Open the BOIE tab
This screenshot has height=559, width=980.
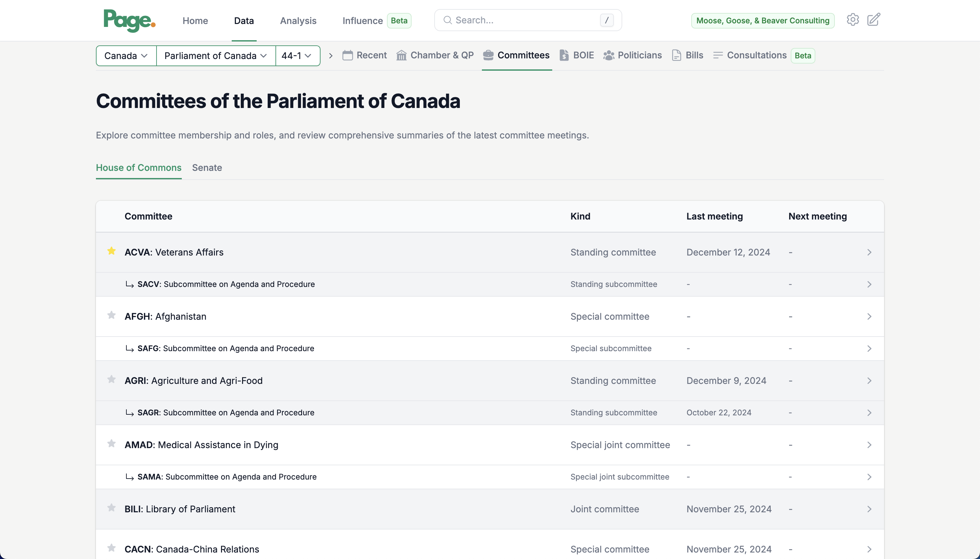tap(577, 55)
